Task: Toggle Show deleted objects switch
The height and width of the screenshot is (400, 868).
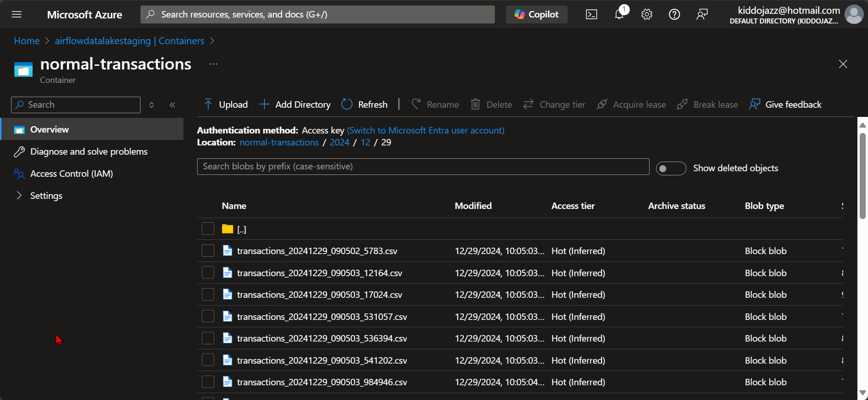Action: (671, 168)
